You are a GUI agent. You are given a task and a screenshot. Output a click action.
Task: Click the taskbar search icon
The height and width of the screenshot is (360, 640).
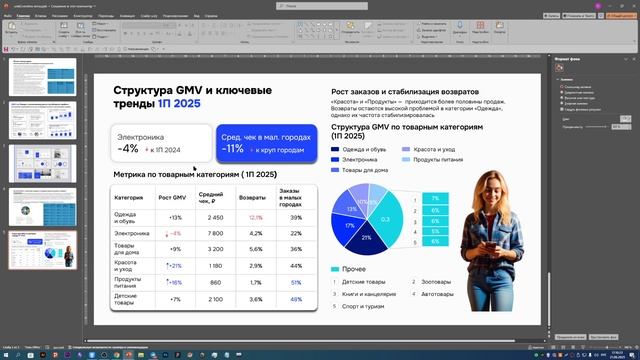click(x=18, y=355)
